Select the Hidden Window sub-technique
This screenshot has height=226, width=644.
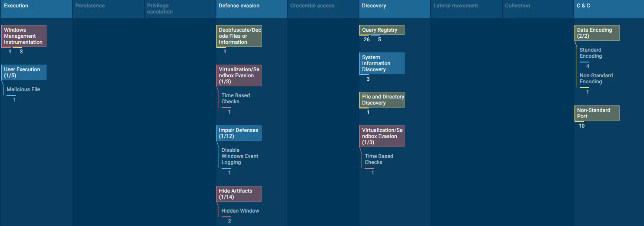coord(240,211)
